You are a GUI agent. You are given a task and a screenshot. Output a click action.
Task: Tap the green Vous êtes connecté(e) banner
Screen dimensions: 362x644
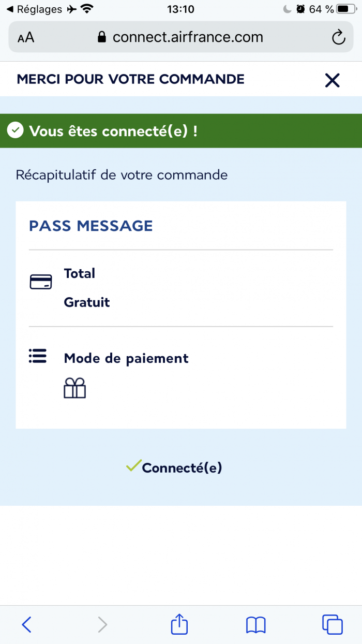[x=181, y=131]
